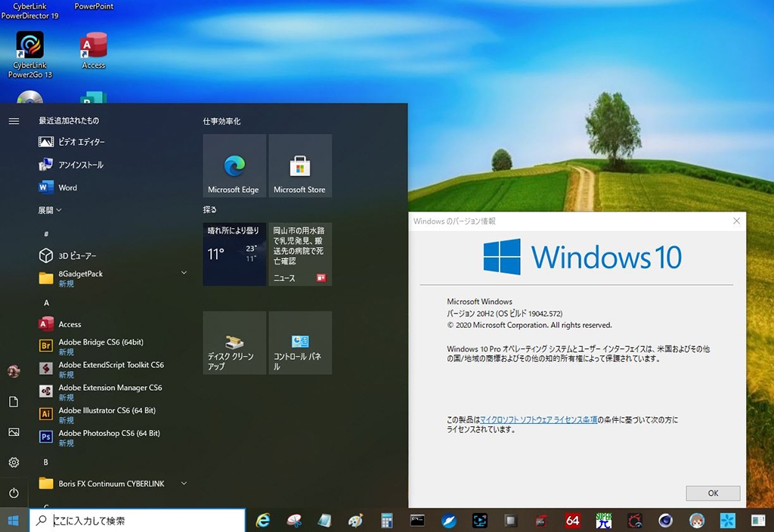Launch Access from the app list
Screen dimensions: 774x532
(113, 324)
